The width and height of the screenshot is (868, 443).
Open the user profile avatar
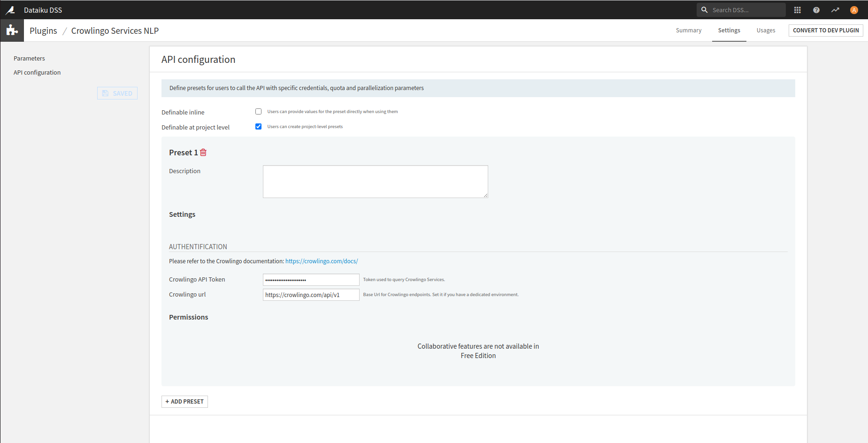854,10
